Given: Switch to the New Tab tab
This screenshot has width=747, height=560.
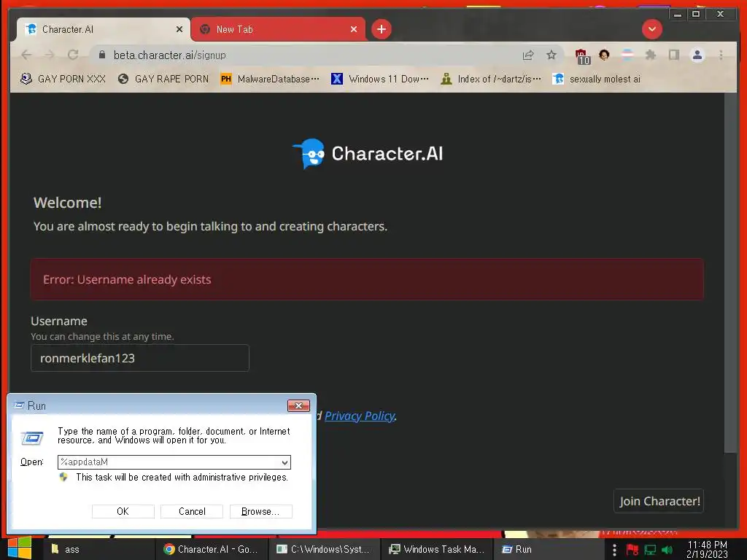Looking at the screenshot, I should (x=278, y=29).
